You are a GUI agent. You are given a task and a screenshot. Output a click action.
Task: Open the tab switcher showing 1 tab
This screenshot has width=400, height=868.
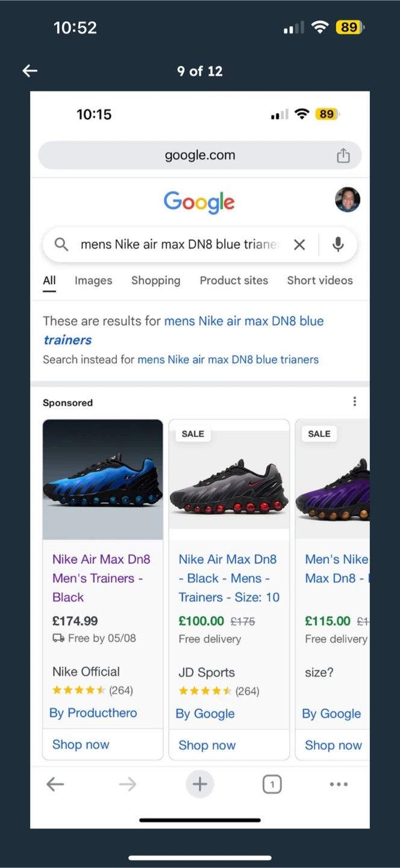pos(272,784)
